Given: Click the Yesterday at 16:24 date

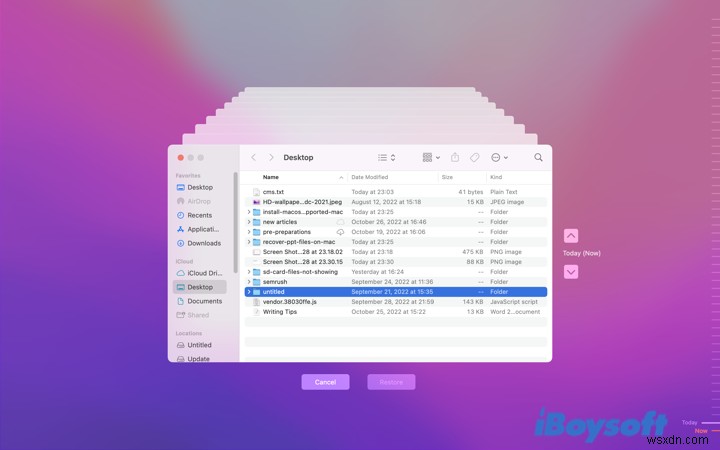Looking at the screenshot, I should 377,272.
